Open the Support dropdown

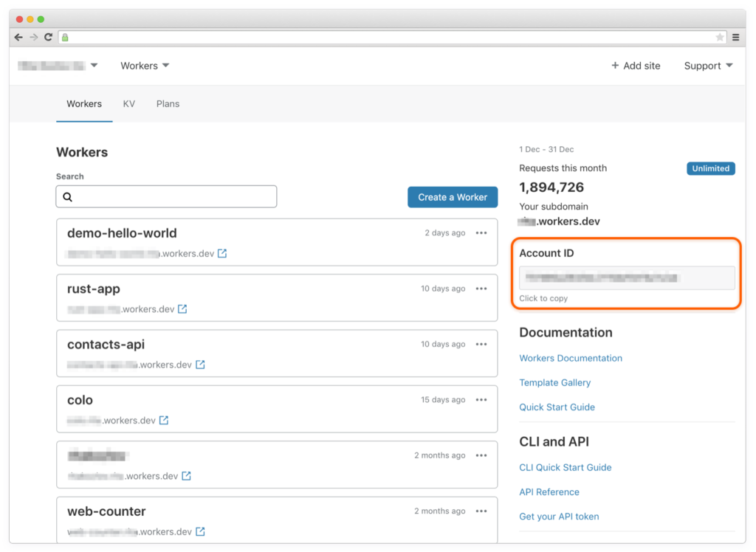[x=707, y=66]
